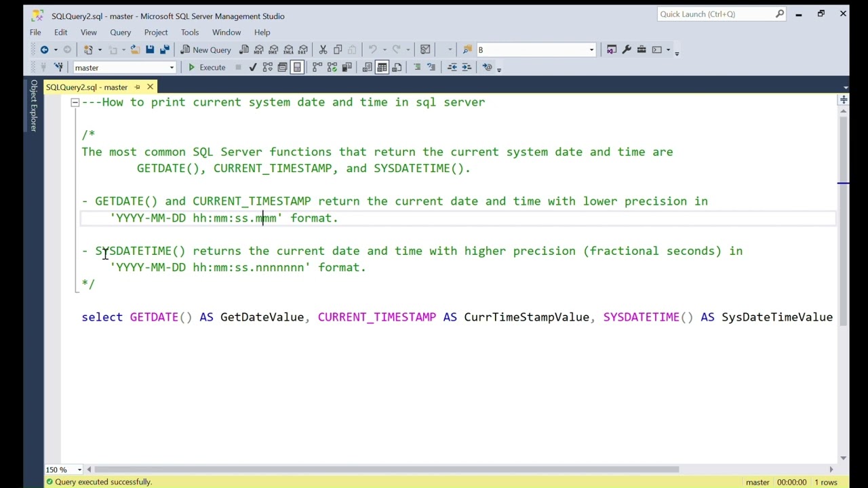Save the current query with Save icon
Viewport: 868px width, 488px height.
click(x=150, y=49)
